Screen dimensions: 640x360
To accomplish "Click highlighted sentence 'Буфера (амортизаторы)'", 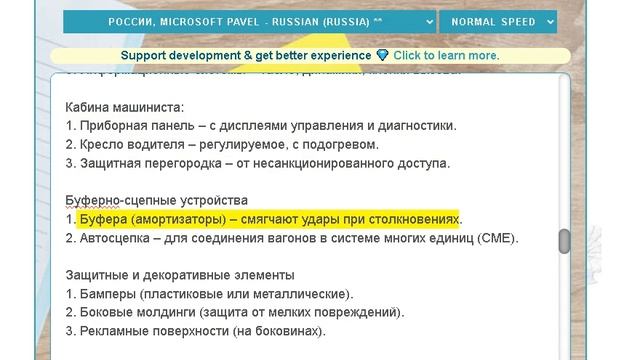I will tap(269, 219).
